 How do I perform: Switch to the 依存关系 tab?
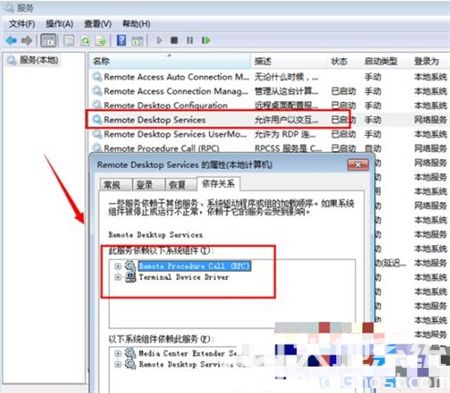(x=218, y=184)
